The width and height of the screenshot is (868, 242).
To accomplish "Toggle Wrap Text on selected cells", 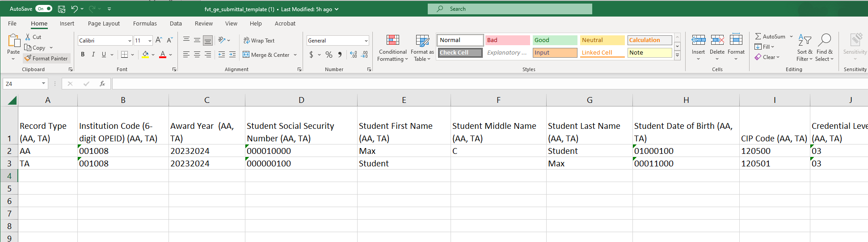I will [259, 41].
